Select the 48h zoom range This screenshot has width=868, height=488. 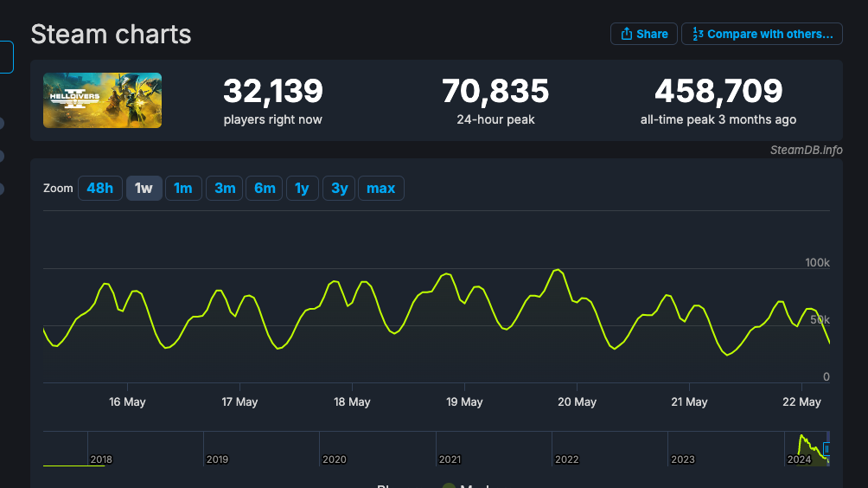point(100,189)
